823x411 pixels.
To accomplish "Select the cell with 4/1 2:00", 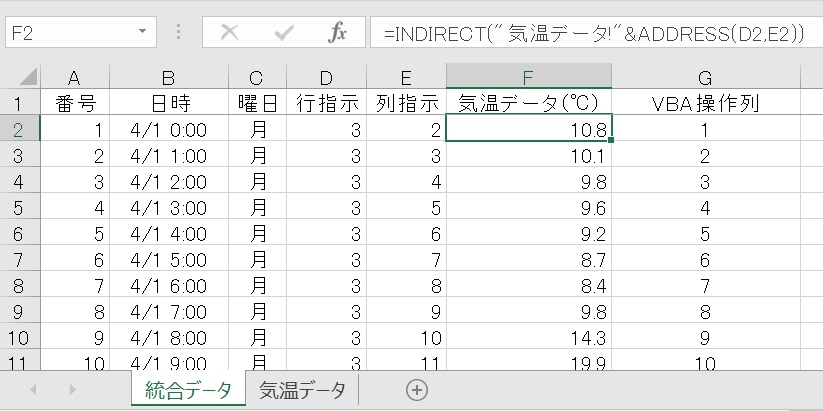I will pos(169,182).
